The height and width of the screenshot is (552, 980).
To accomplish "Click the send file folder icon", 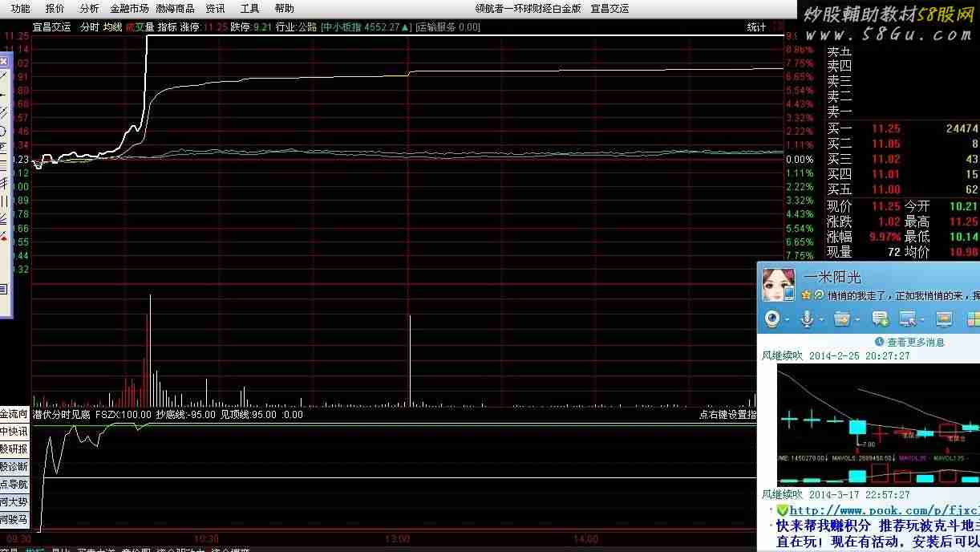I will tap(840, 319).
